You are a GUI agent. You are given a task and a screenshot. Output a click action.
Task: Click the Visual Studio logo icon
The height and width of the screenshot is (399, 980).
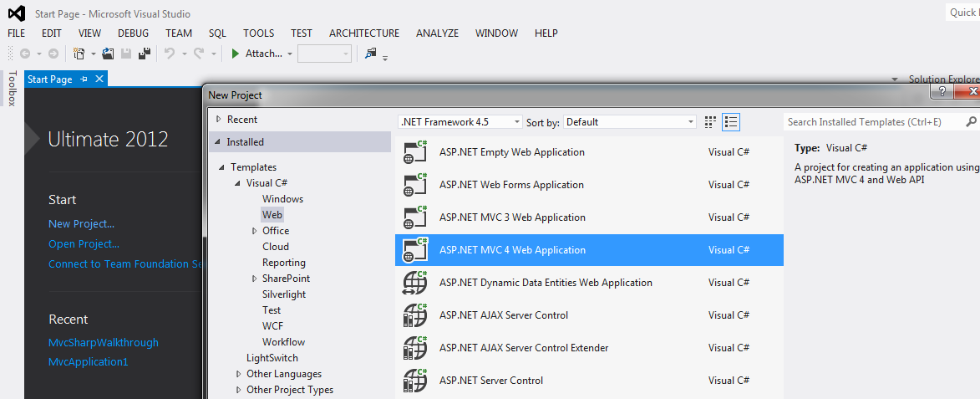coord(17,13)
